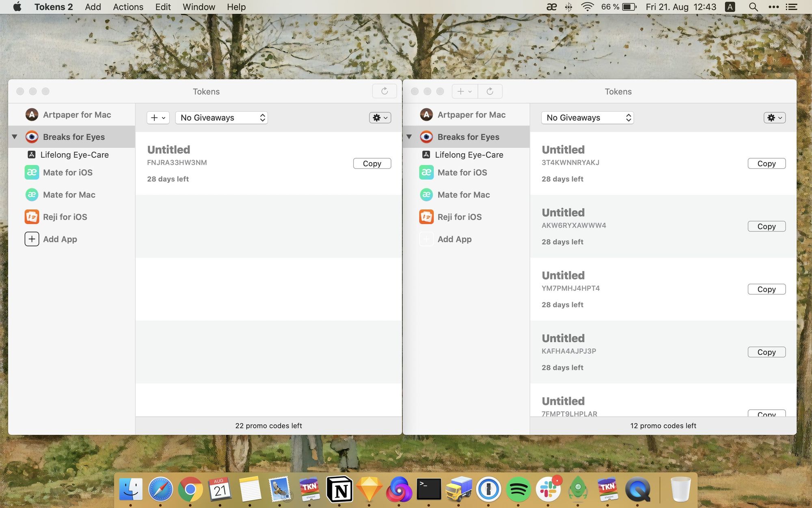Launch Safari from the dock
Screen dimensions: 812x508
tap(160, 489)
